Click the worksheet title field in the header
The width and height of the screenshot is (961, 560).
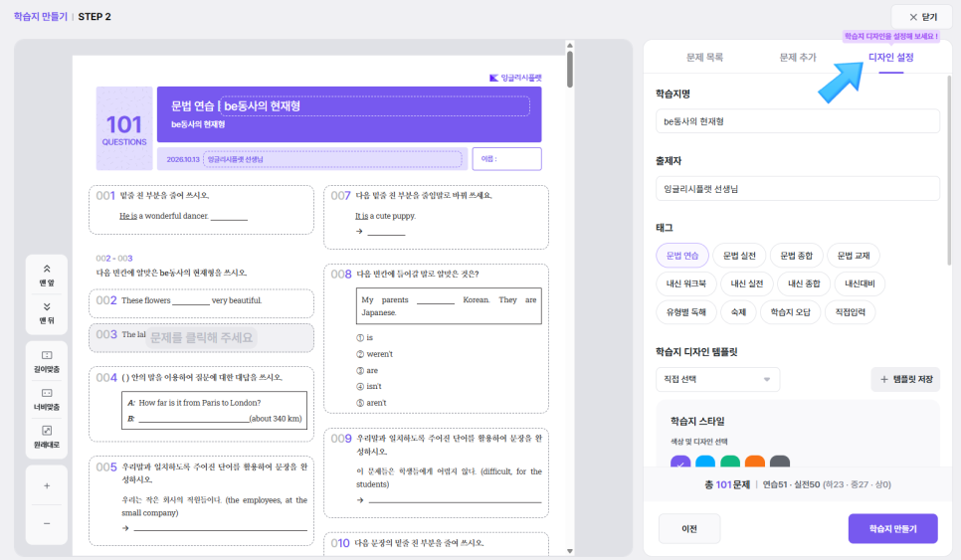374,106
